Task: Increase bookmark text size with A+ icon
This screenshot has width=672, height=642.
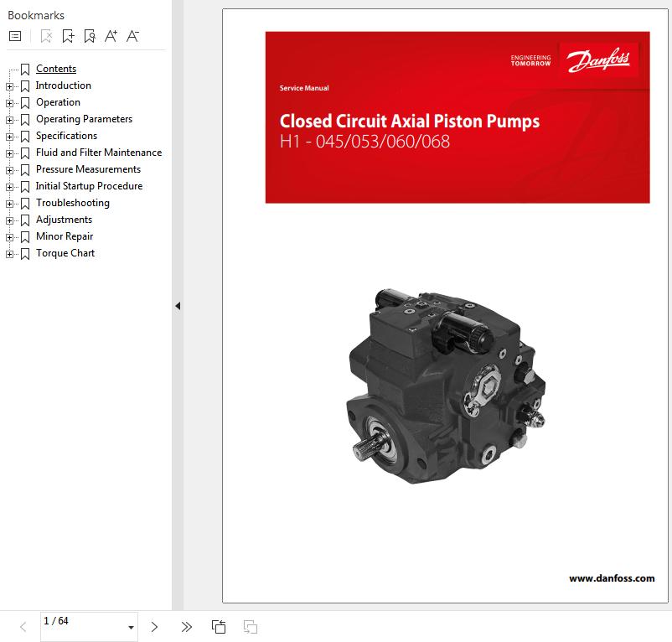Action: click(x=111, y=36)
